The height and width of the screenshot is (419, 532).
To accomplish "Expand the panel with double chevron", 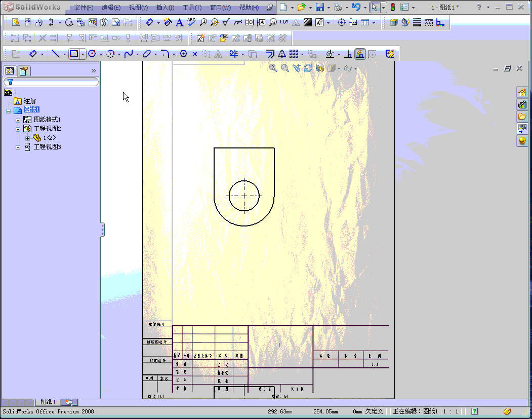I will tap(94, 70).
